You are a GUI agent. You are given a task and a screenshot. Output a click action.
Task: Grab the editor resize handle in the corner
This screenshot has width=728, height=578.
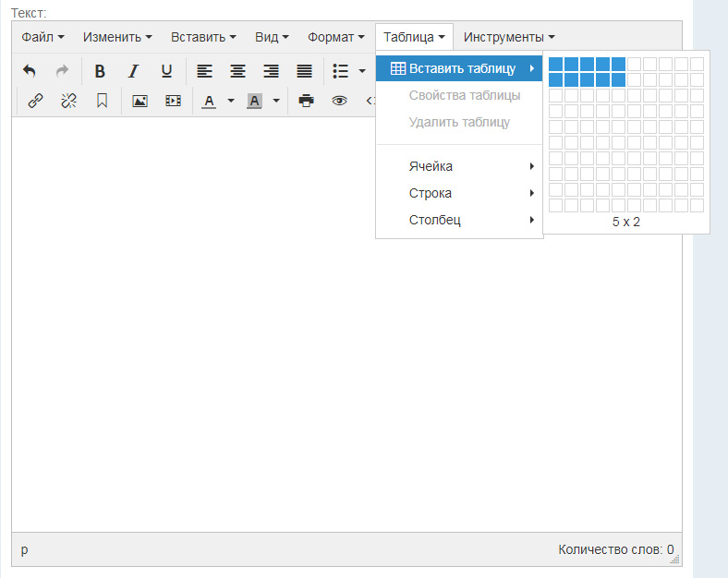click(675, 560)
